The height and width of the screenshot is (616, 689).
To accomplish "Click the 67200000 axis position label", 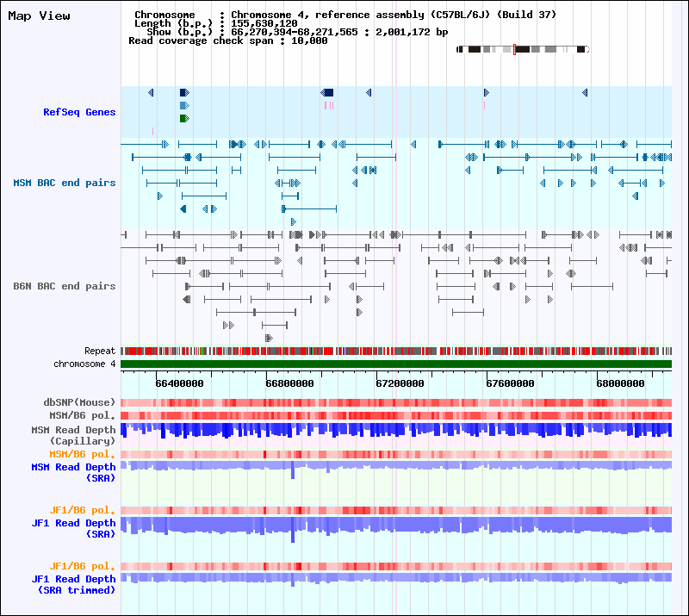I will coord(400,383).
